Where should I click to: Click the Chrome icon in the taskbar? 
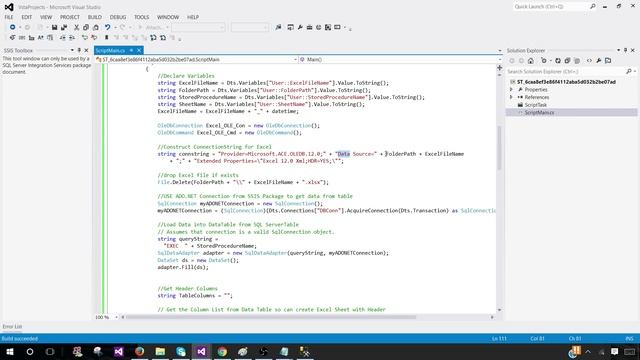click(x=222, y=351)
